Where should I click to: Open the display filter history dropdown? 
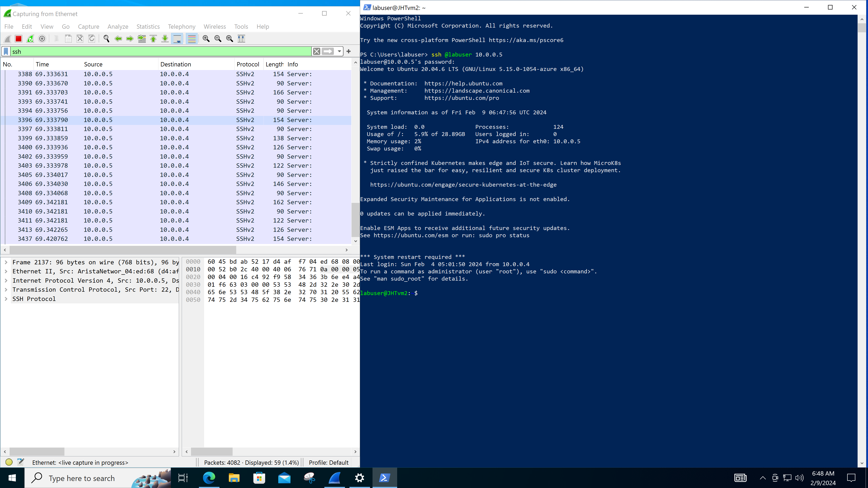(x=339, y=51)
